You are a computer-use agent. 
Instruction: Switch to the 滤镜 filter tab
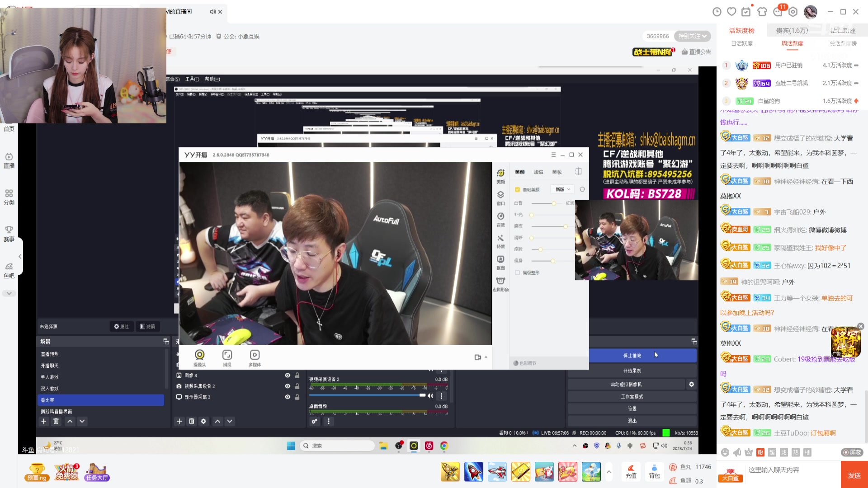click(538, 172)
